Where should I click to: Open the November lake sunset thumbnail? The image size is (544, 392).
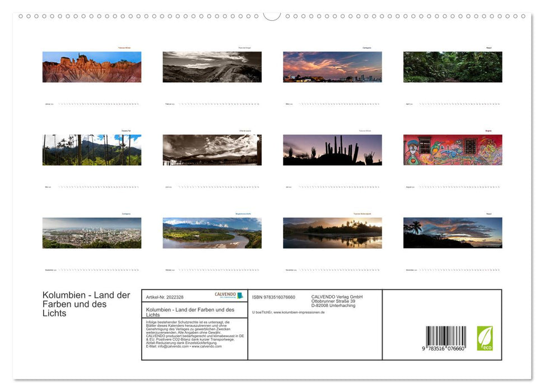[332, 232]
